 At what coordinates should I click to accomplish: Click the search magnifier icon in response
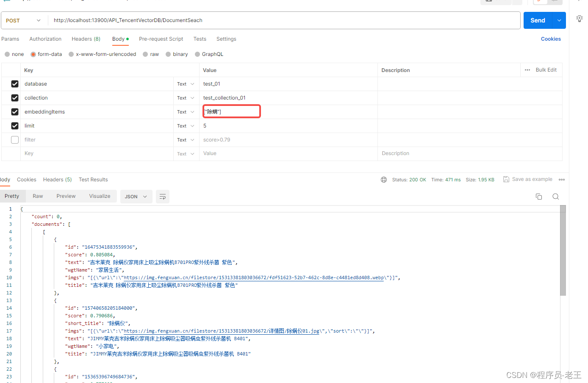point(556,197)
